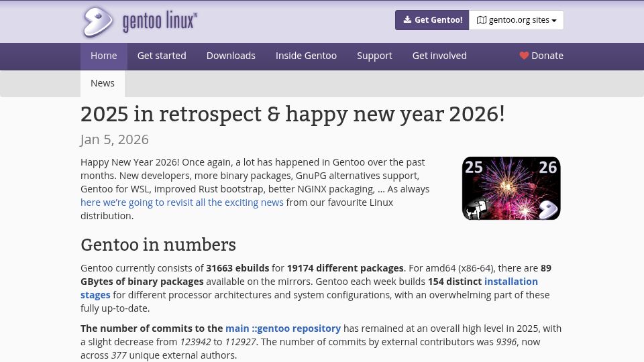Click the download icon in Get Gentoo button
The image size is (644, 362).
pyautogui.click(x=407, y=19)
